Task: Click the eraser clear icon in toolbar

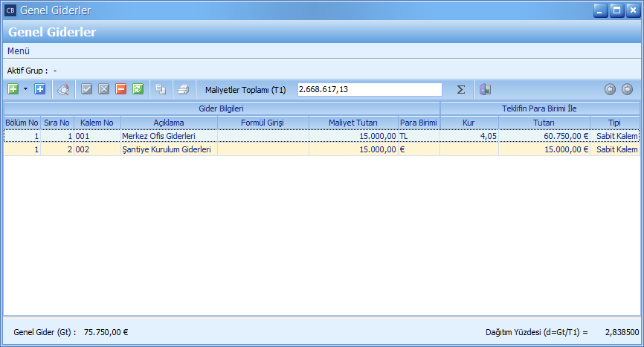Action: tap(63, 89)
